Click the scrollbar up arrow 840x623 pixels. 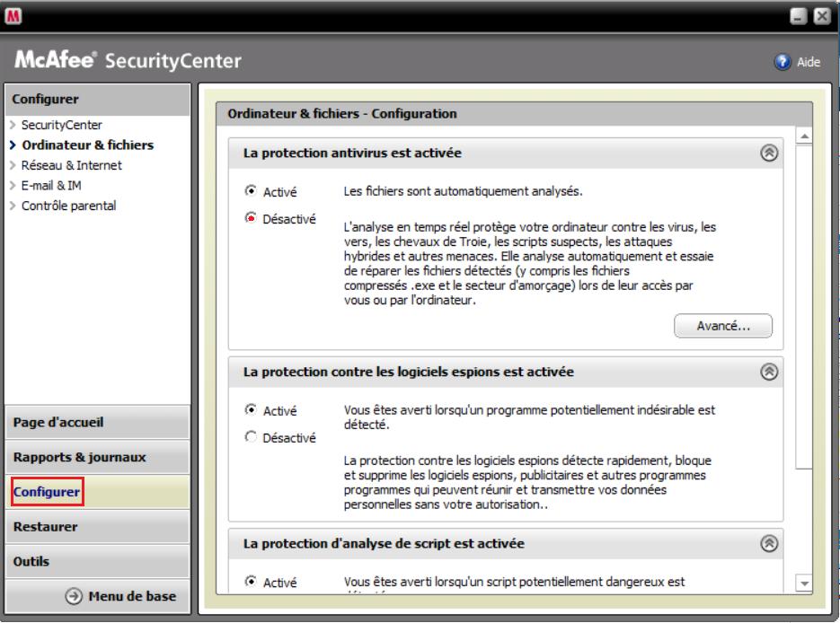tap(804, 136)
